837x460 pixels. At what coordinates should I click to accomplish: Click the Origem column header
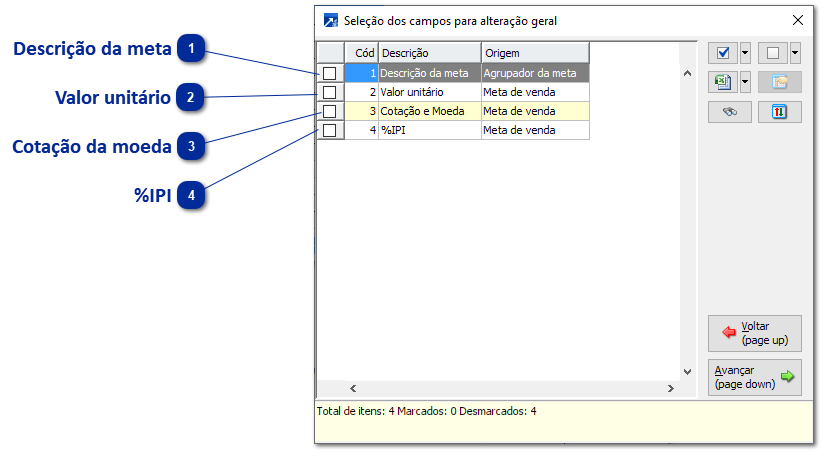coord(535,53)
